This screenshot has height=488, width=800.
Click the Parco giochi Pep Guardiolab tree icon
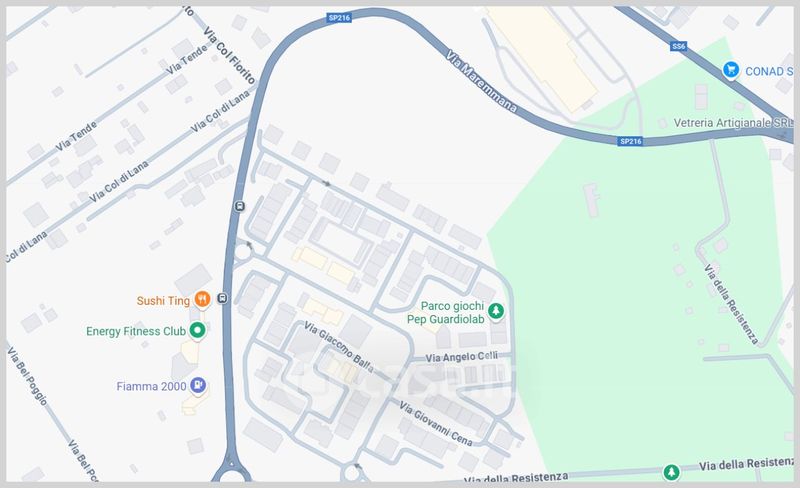tap(495, 311)
